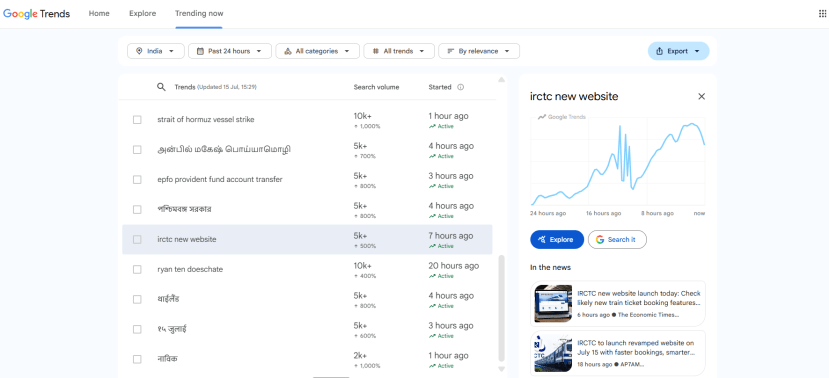Image resolution: width=829 pixels, height=378 pixels.
Task: Click the categories icon in All categories filter
Action: [x=288, y=51]
